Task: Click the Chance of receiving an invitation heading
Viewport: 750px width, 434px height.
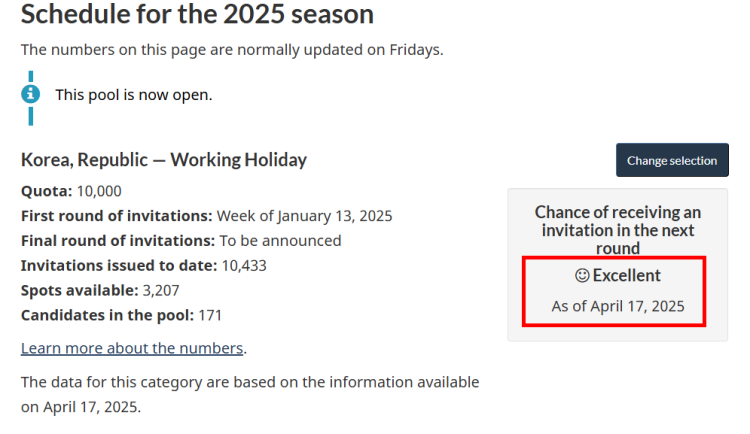Action: [x=618, y=230]
